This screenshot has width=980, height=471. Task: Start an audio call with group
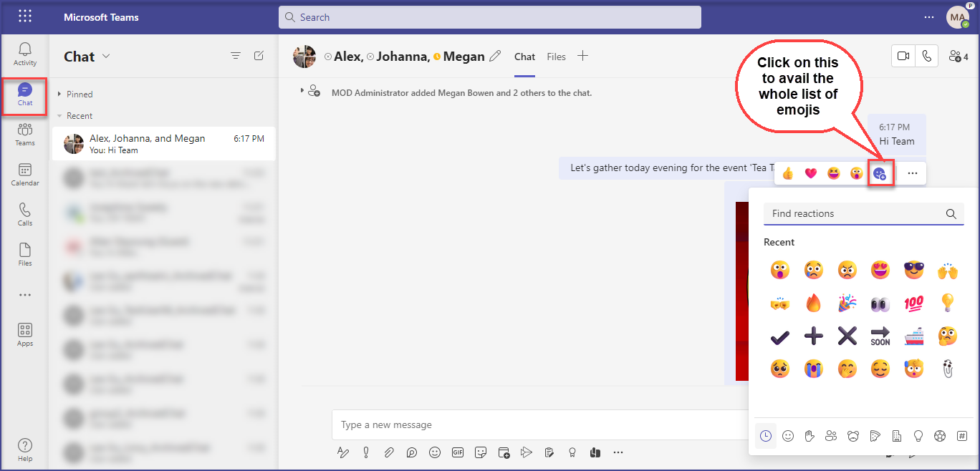click(927, 56)
